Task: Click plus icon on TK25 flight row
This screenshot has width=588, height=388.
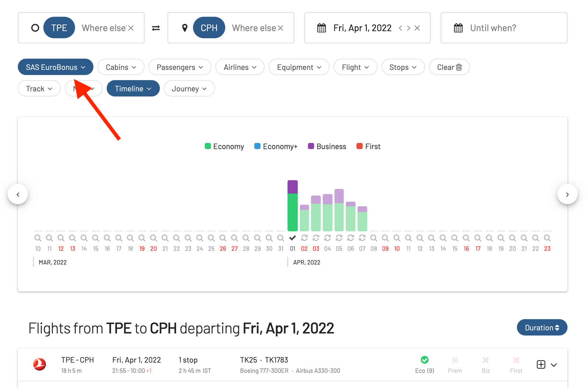Action: (x=541, y=364)
